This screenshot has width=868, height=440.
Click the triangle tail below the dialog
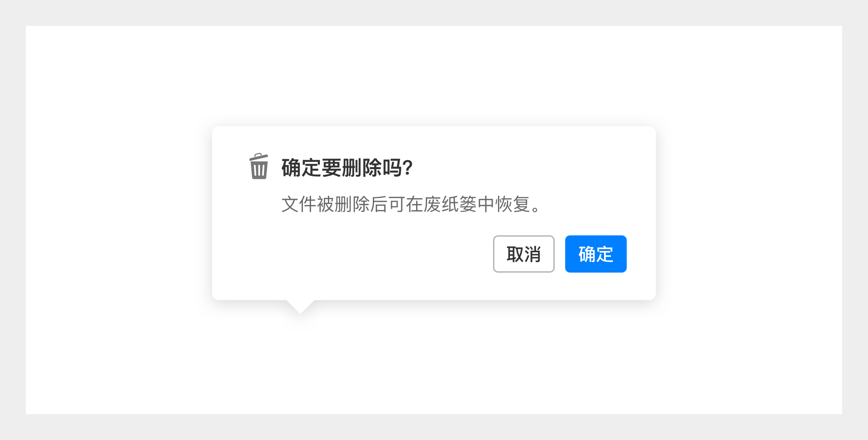pyautogui.click(x=300, y=307)
